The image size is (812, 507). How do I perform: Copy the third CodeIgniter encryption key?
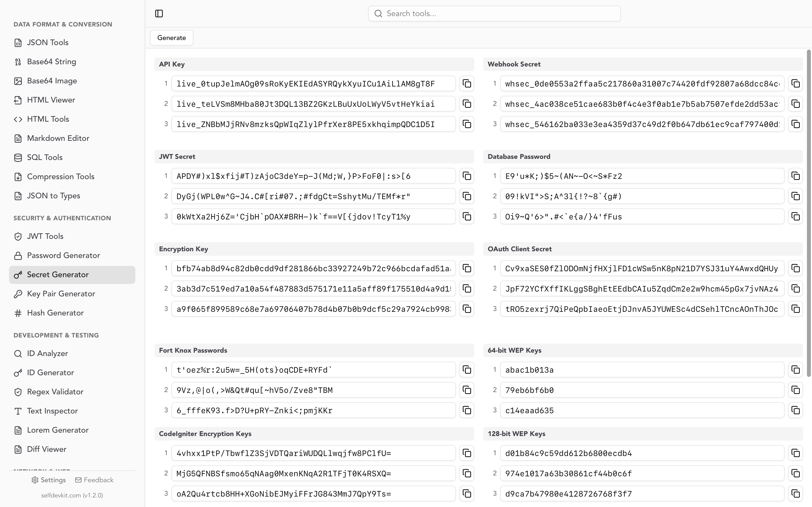467,493
